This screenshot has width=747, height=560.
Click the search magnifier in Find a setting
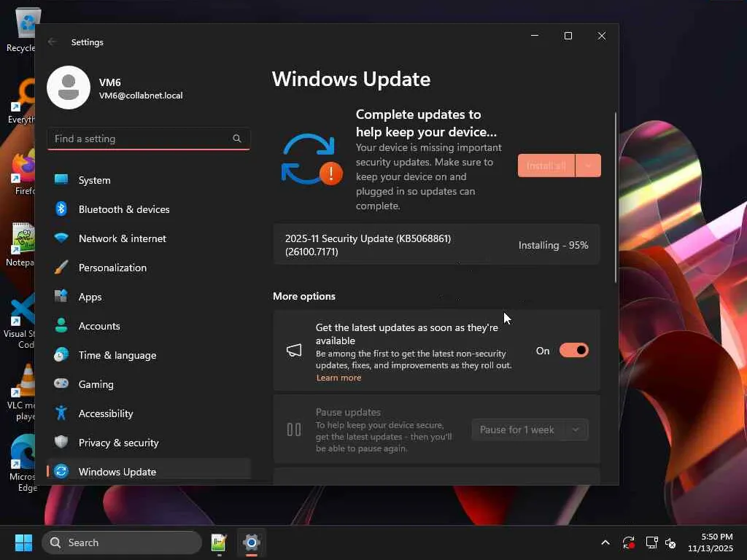[237, 139]
